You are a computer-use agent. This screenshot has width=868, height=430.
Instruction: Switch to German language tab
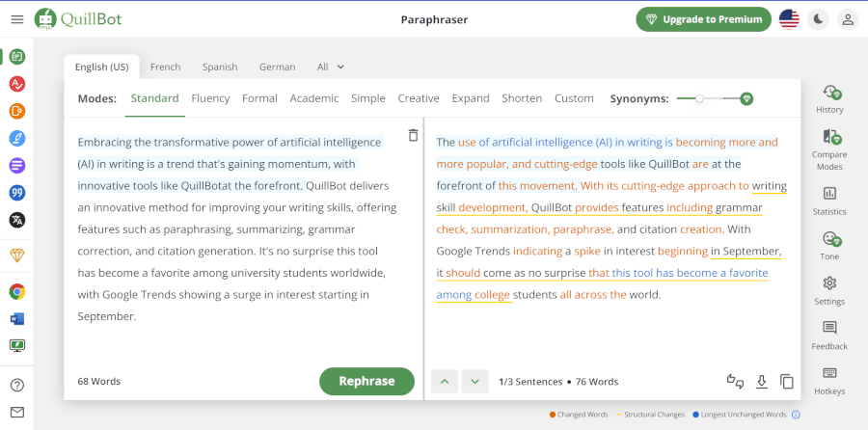(278, 67)
